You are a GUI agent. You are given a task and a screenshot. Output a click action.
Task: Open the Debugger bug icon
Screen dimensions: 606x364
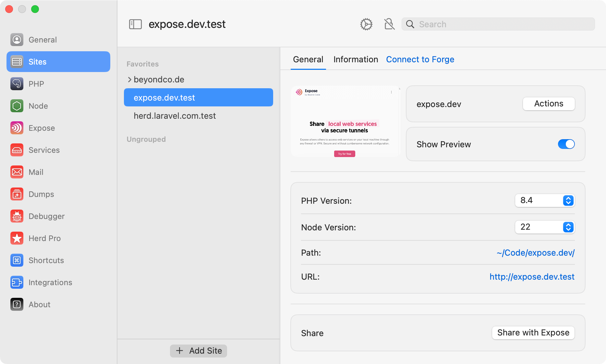pyautogui.click(x=17, y=216)
